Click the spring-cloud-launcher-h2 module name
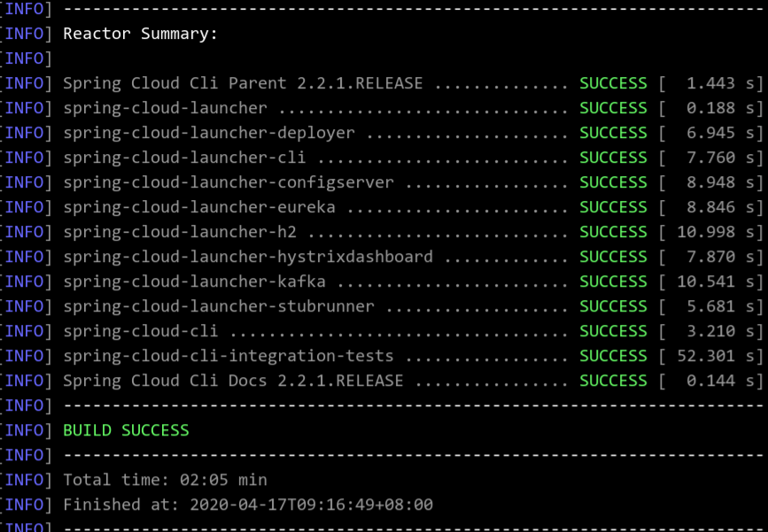The height and width of the screenshot is (532, 768). [x=180, y=232]
